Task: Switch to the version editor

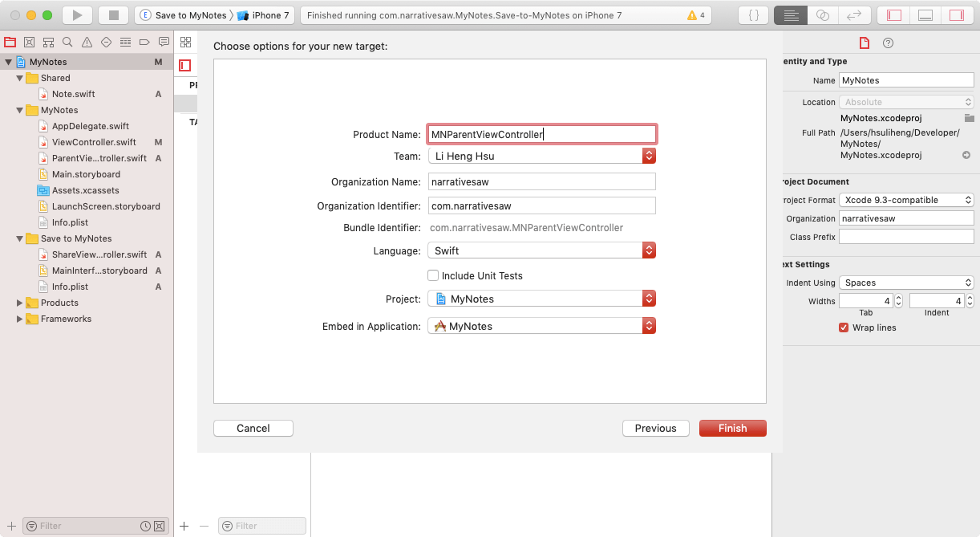Action: [854, 15]
